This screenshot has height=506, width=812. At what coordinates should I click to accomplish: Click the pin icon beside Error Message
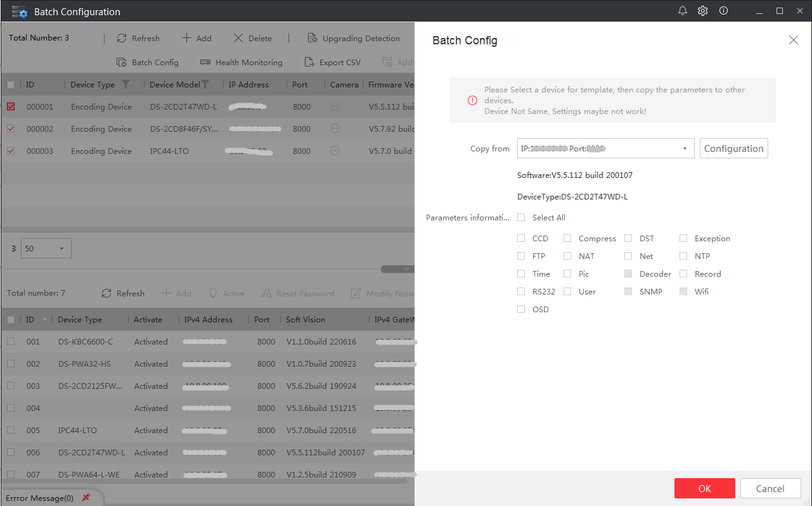click(86, 498)
